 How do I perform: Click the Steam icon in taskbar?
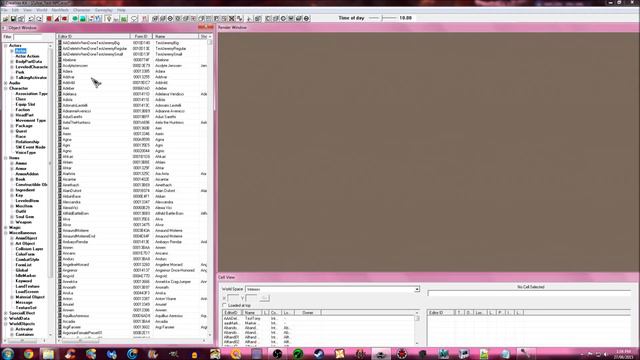click(319, 354)
